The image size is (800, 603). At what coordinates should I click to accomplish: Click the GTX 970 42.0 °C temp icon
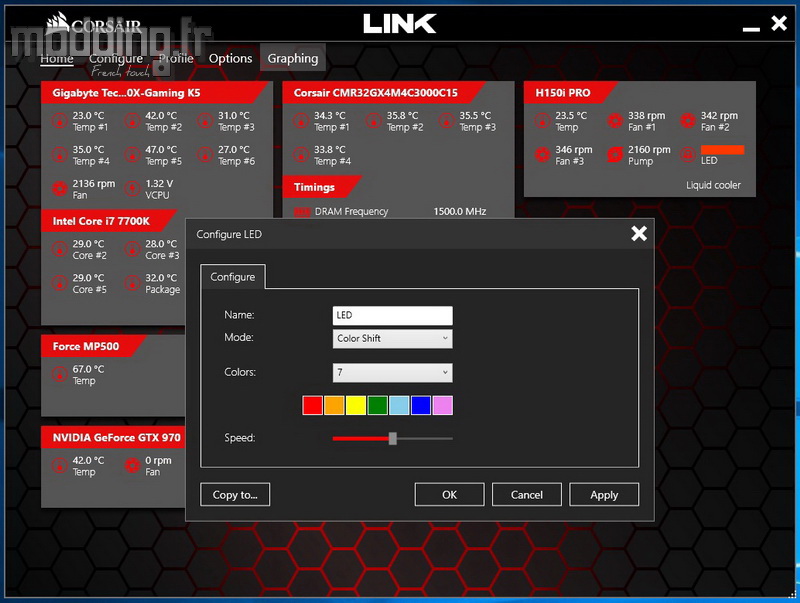pos(60,466)
